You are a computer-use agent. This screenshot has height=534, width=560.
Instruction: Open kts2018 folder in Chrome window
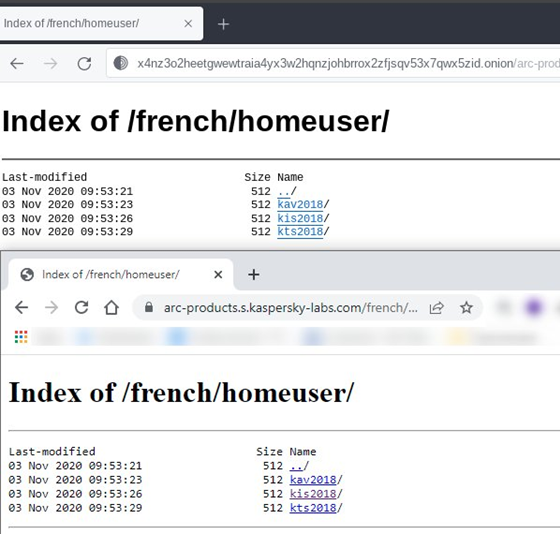tap(313, 508)
